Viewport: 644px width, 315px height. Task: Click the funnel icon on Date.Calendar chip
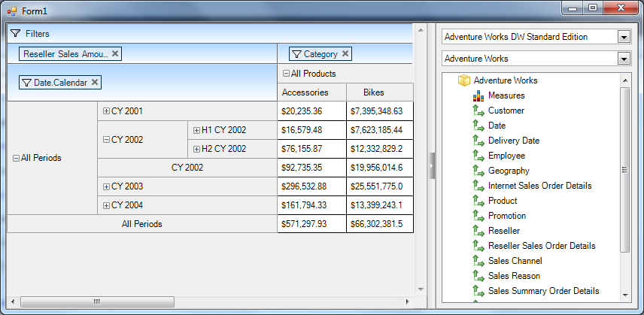coord(26,83)
